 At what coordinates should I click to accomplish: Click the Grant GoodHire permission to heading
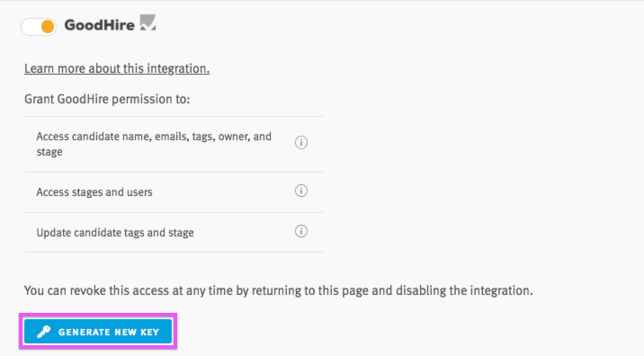(x=107, y=100)
